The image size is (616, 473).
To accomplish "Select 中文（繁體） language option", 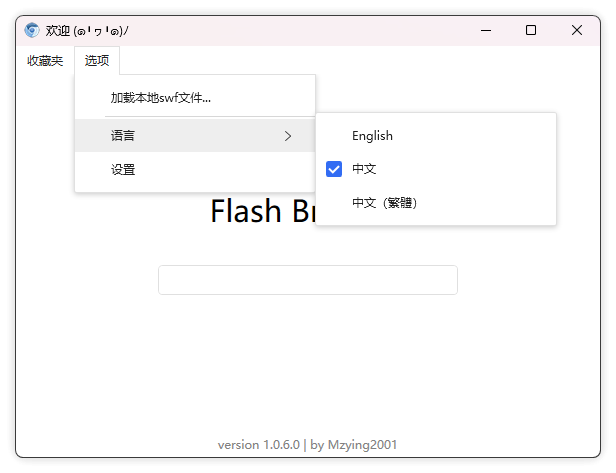I will [384, 203].
